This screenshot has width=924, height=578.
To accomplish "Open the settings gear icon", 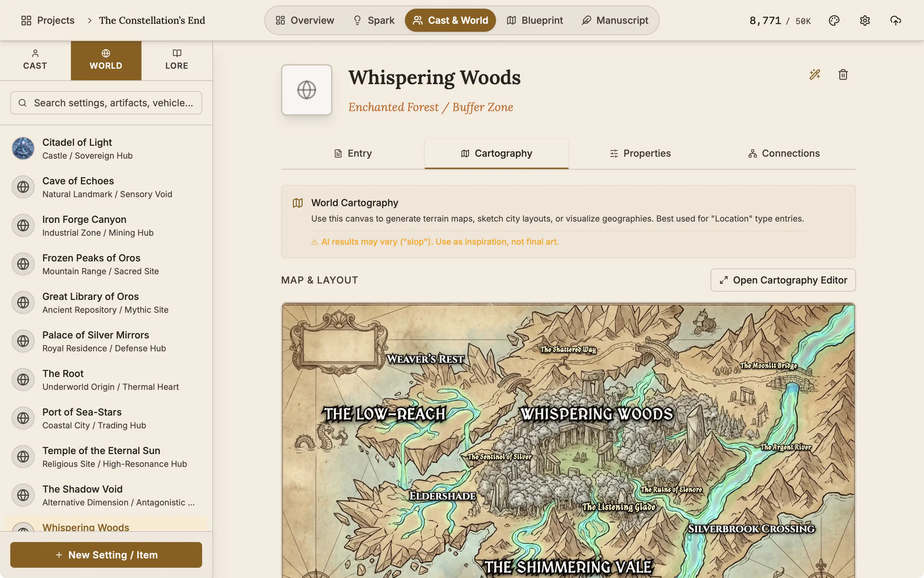I will pyautogui.click(x=865, y=20).
